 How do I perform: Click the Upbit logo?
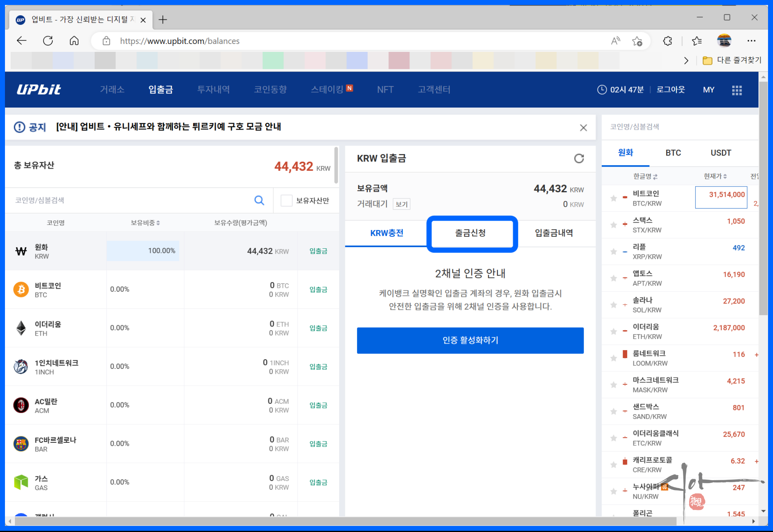39,90
